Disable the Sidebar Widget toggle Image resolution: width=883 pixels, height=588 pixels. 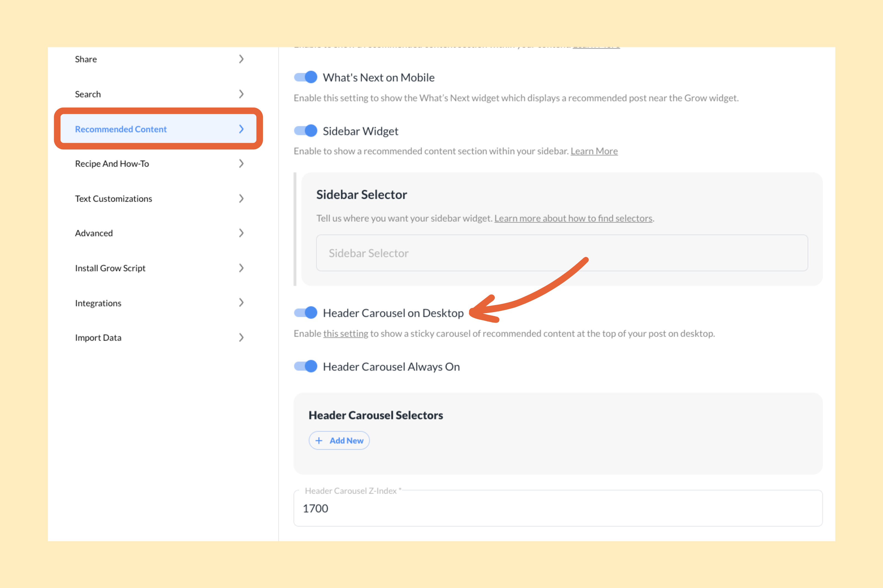point(305,131)
